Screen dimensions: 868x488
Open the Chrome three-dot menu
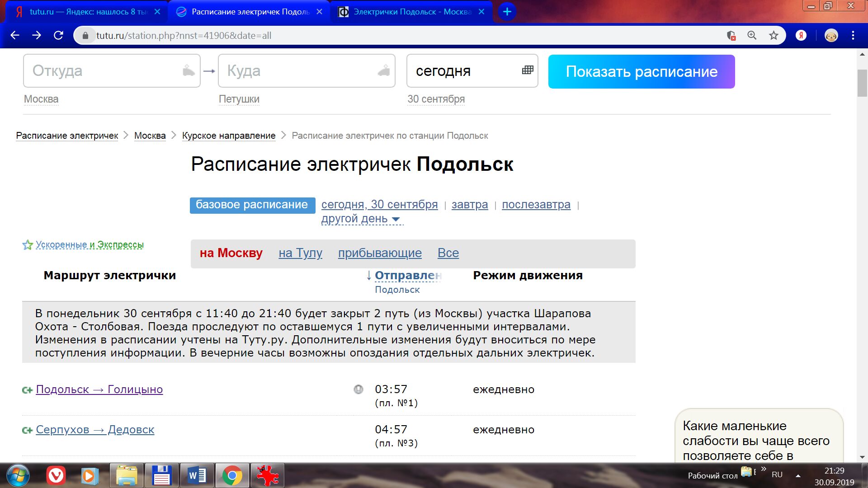click(853, 36)
